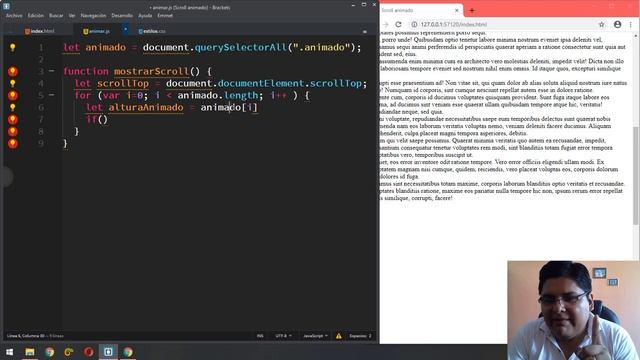The image size is (640, 360).
Task: Click documentElement in line 4
Action: point(261,83)
